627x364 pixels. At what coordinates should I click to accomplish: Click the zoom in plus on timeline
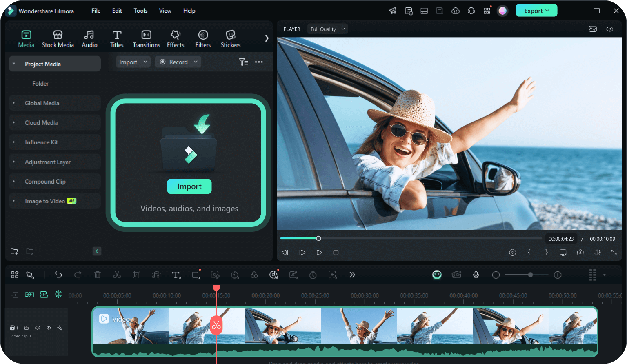coord(558,275)
